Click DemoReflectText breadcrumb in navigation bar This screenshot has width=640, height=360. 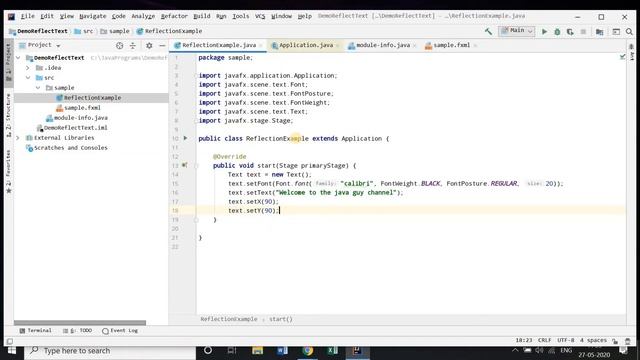38,31
